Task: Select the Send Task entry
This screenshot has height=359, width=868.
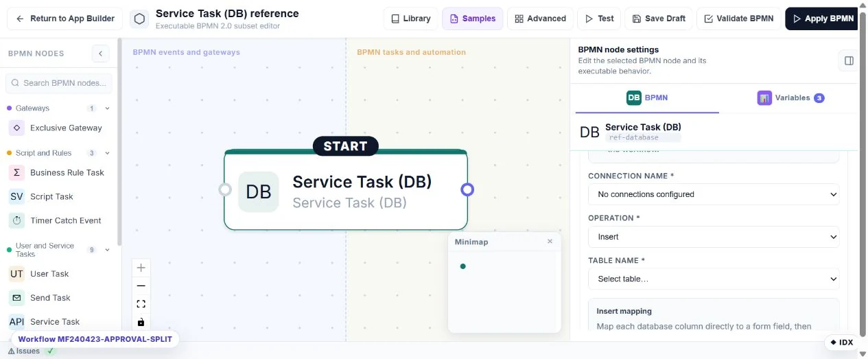Action: click(59, 298)
